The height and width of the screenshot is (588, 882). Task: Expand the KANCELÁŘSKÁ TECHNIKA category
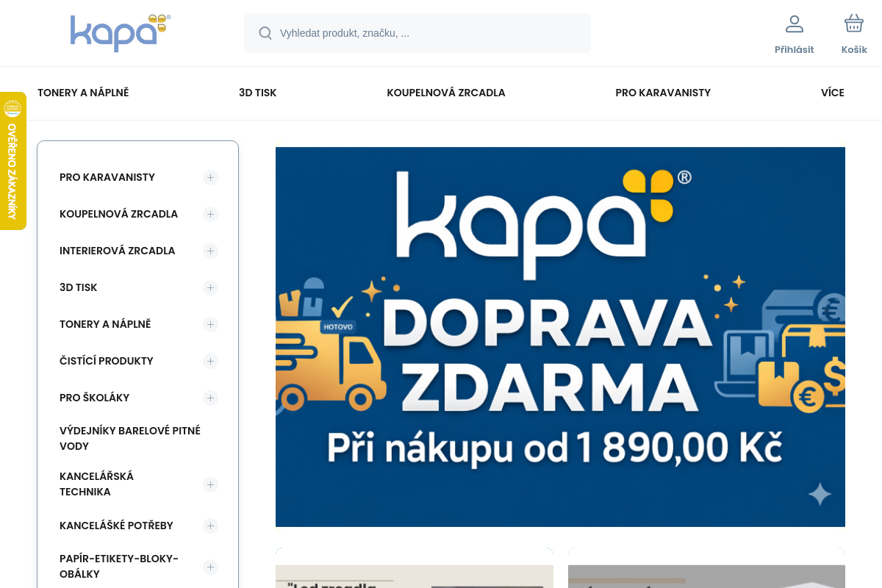(x=210, y=484)
